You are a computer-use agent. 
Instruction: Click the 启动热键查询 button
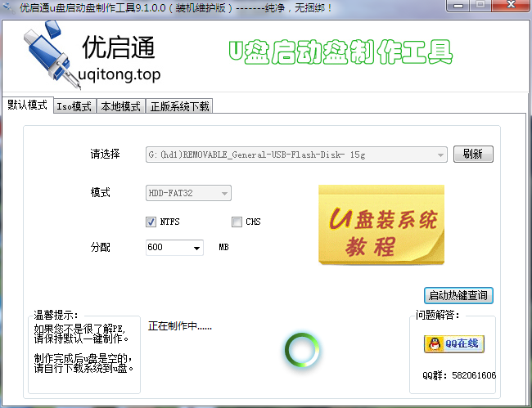458,295
